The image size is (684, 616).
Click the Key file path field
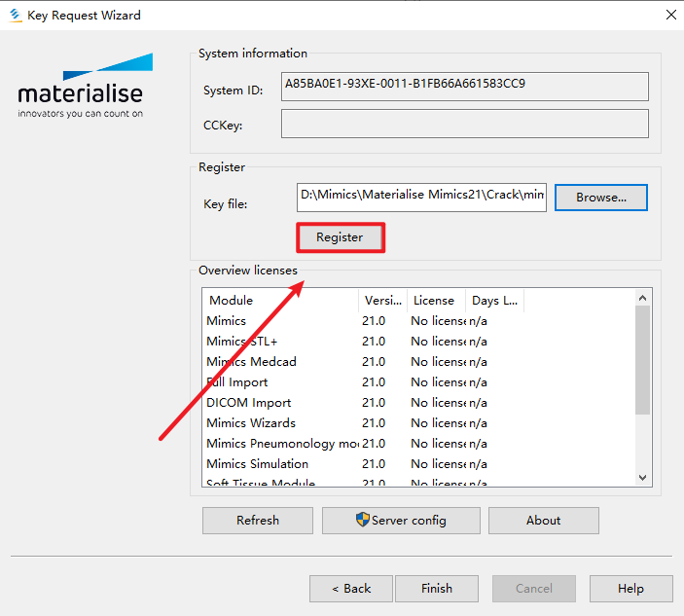click(x=422, y=195)
